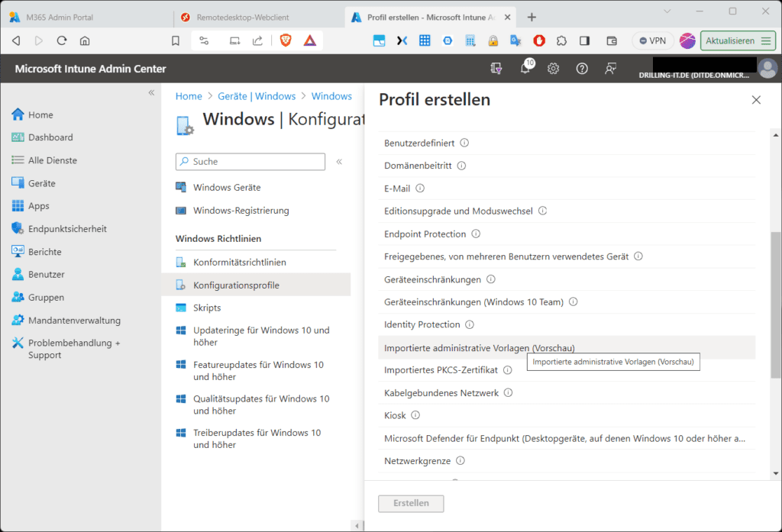
Task: Click the bookmark icon in the address bar
Action: click(x=176, y=41)
